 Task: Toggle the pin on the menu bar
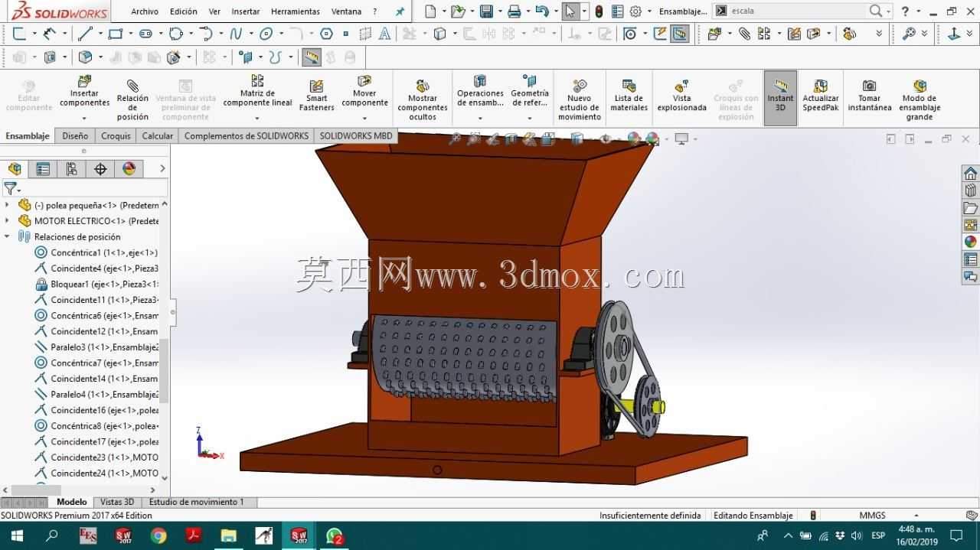point(400,11)
